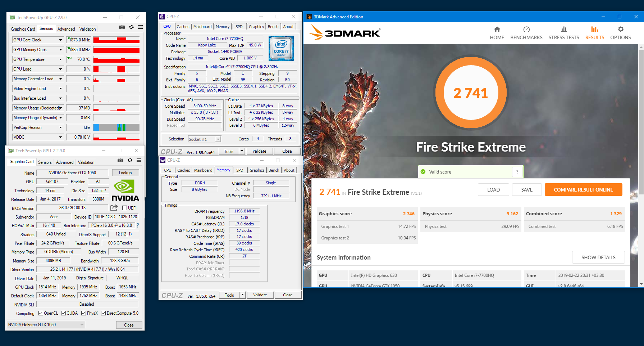Open PerfCap Reason sensor dropdown
This screenshot has height=346, width=644.
click(60, 127)
